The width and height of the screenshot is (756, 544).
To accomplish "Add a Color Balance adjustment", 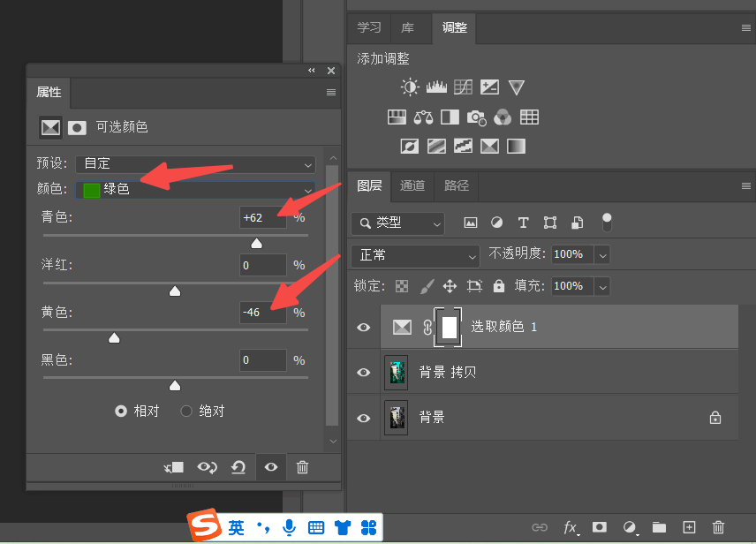I will (x=423, y=117).
